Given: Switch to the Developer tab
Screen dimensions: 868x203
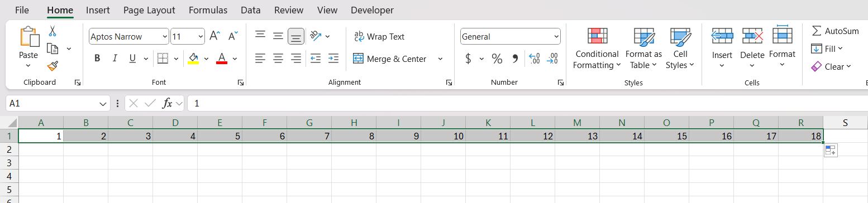Looking at the screenshot, I should pos(372,10).
